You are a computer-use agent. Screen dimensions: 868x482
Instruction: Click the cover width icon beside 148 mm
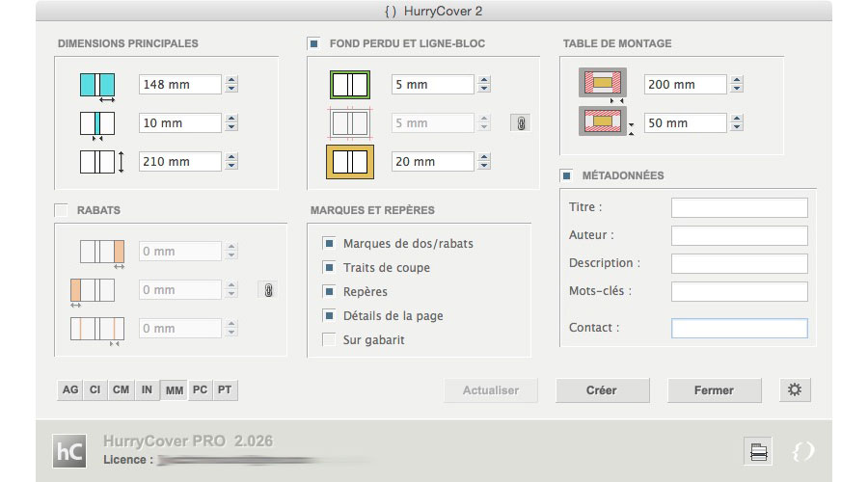point(97,87)
